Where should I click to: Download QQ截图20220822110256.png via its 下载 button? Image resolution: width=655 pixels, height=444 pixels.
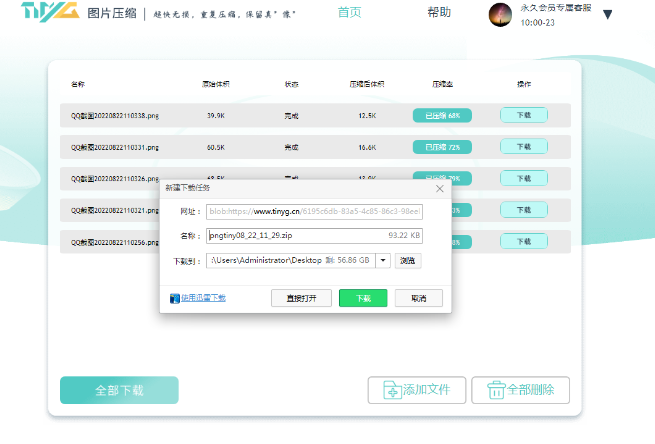coord(524,241)
